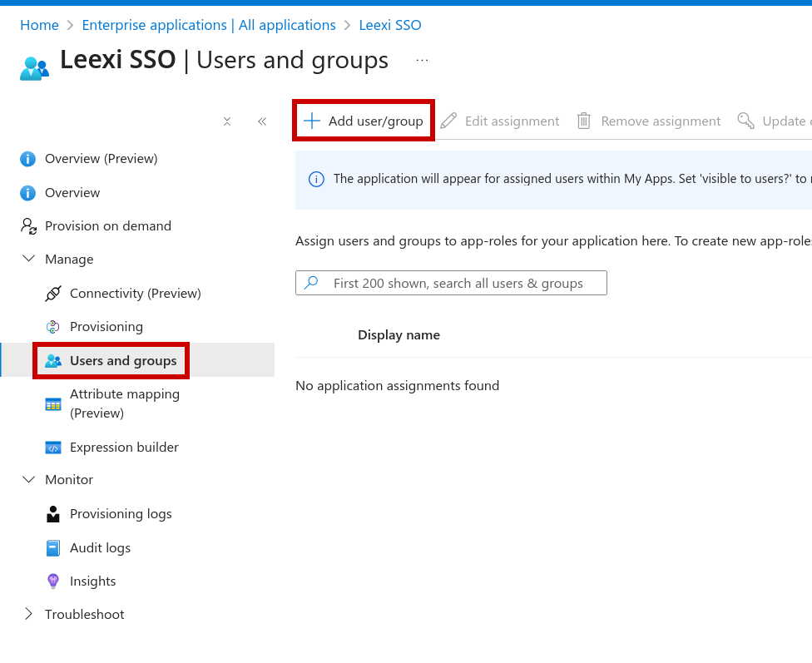Click the Provisioning cycle icon
The width and height of the screenshot is (812, 663).
tap(52, 326)
